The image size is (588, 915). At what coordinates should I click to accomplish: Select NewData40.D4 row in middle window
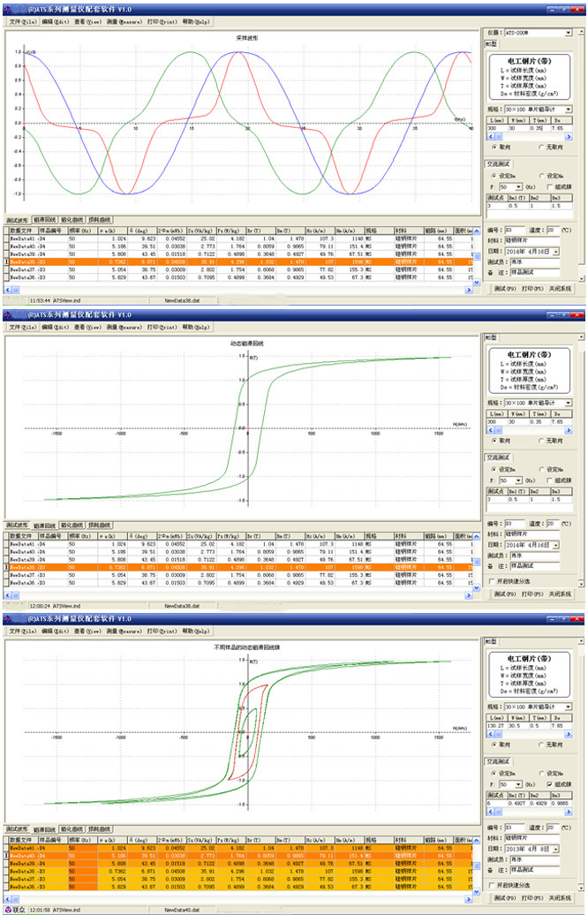[x=240, y=551]
